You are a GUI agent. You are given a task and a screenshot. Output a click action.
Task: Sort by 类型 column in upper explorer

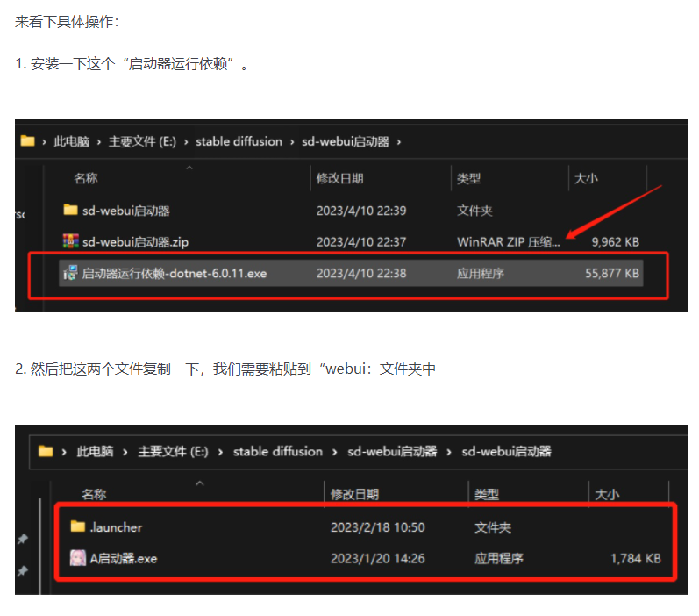point(469,178)
